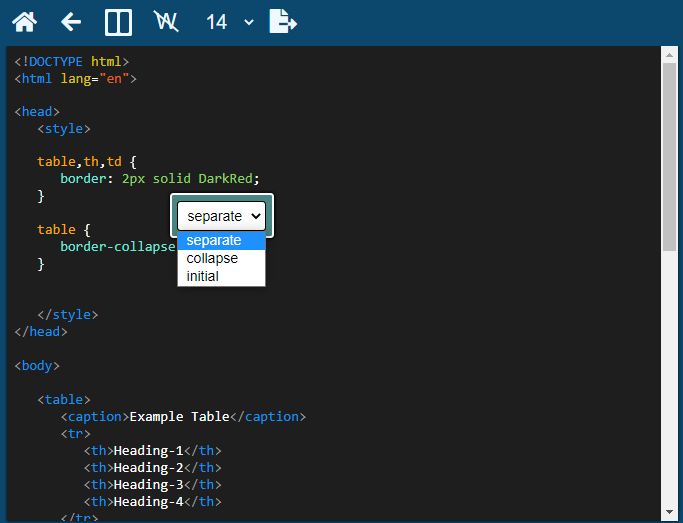Click the closing '</style>' tag
Image resolution: width=683 pixels, height=523 pixels.
(x=68, y=314)
